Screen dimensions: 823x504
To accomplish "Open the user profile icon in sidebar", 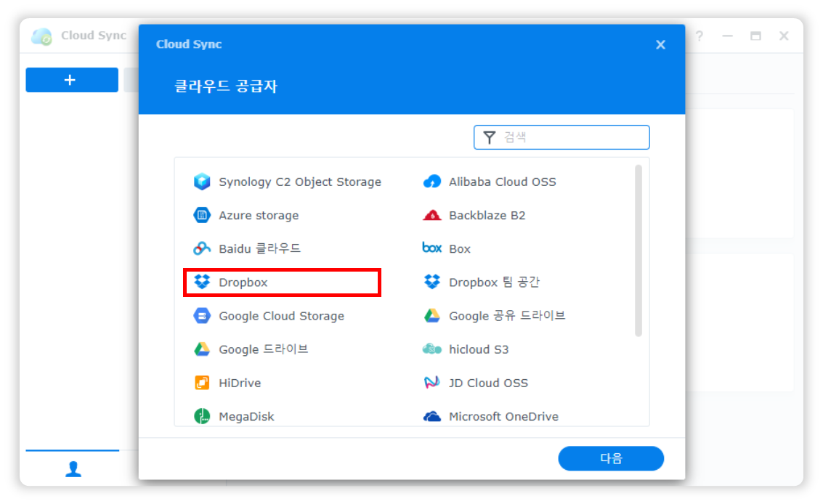I will click(73, 469).
